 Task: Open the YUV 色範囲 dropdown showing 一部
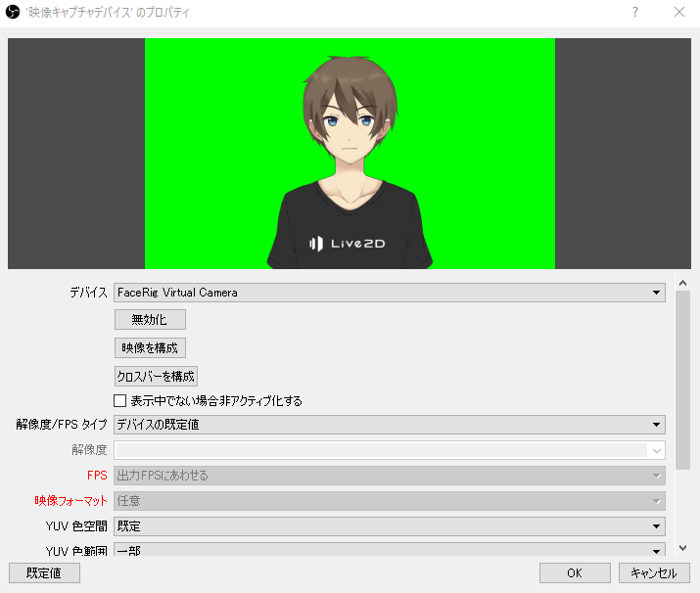pyautogui.click(x=390, y=550)
